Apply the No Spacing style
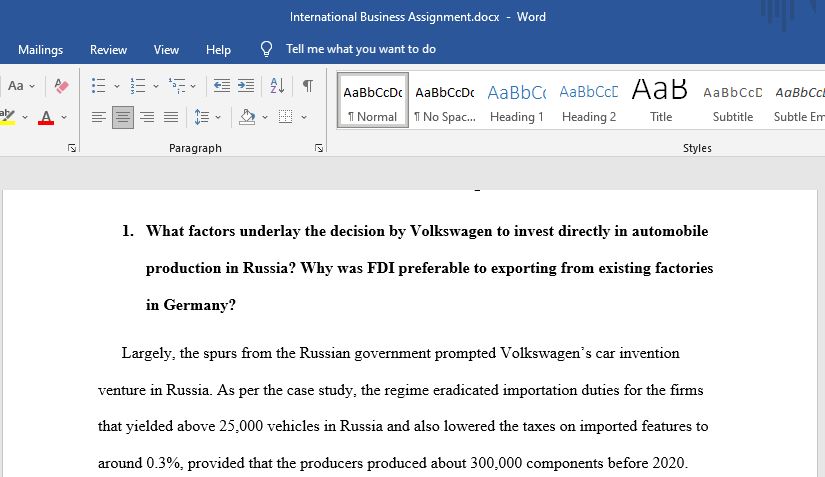Screen dimensions: 825x477 click(445, 100)
